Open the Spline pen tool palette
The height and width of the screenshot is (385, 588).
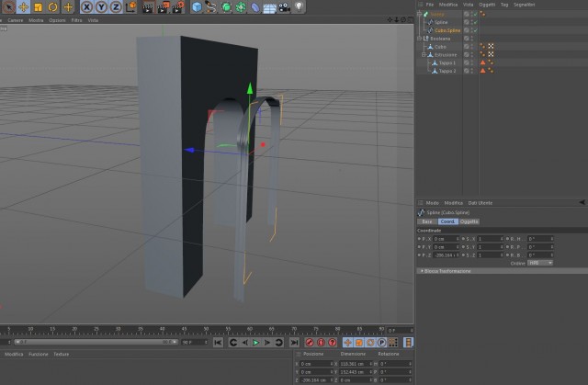[210, 6]
